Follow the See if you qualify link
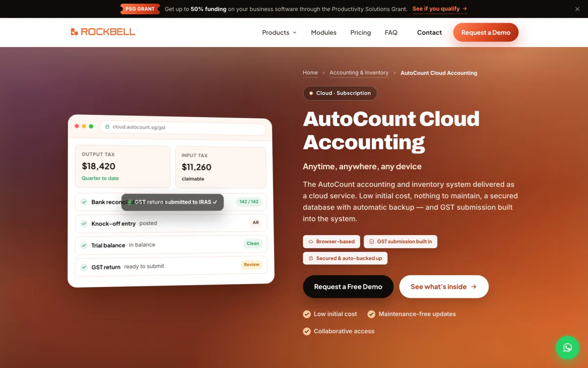 [440, 9]
